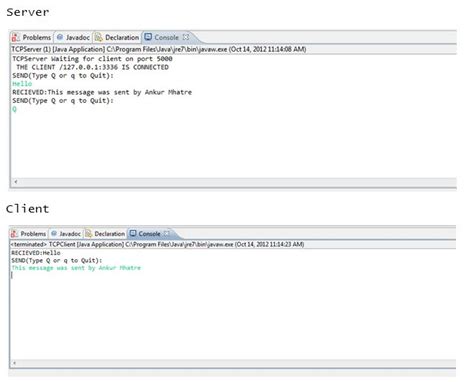Click Javadoc @ icon in Server panel

pos(60,37)
